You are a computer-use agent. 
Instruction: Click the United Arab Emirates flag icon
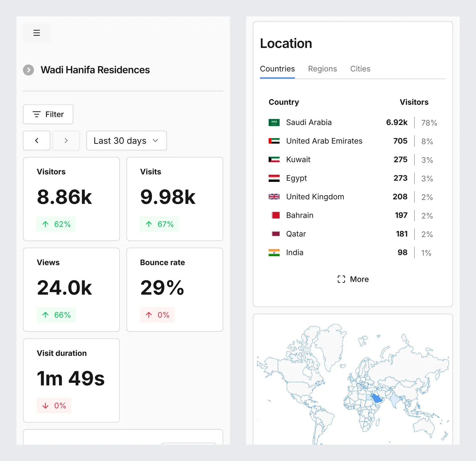point(274,141)
